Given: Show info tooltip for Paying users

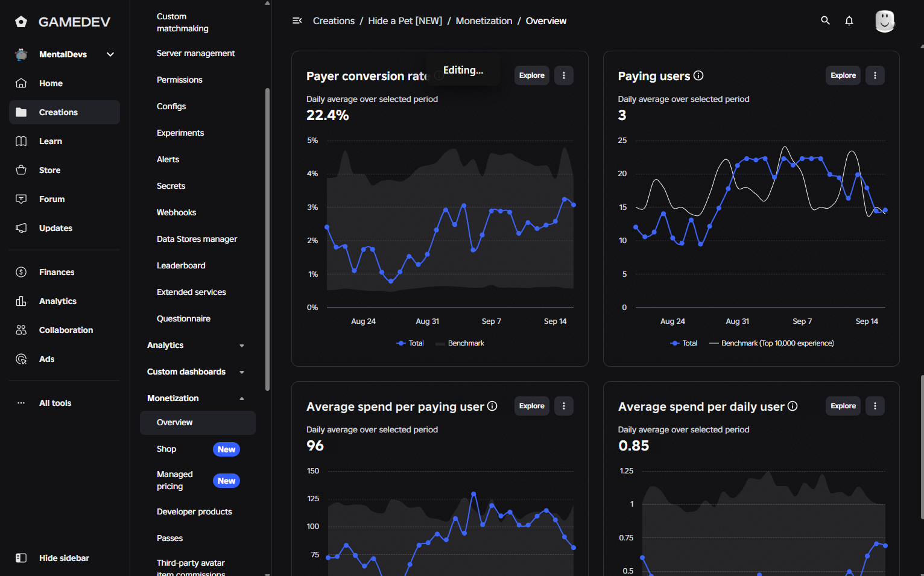Looking at the screenshot, I should click(698, 75).
